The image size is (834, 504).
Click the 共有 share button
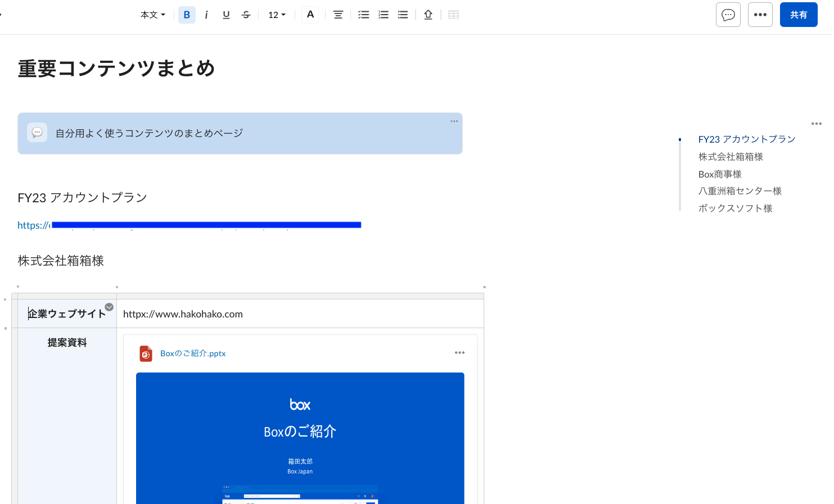pyautogui.click(x=799, y=15)
